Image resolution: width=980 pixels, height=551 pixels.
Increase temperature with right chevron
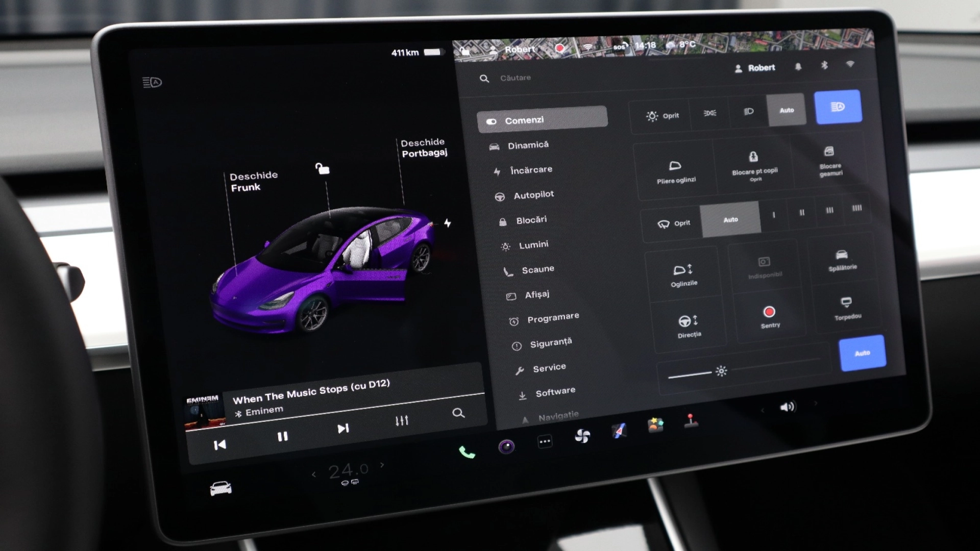pos(382,465)
